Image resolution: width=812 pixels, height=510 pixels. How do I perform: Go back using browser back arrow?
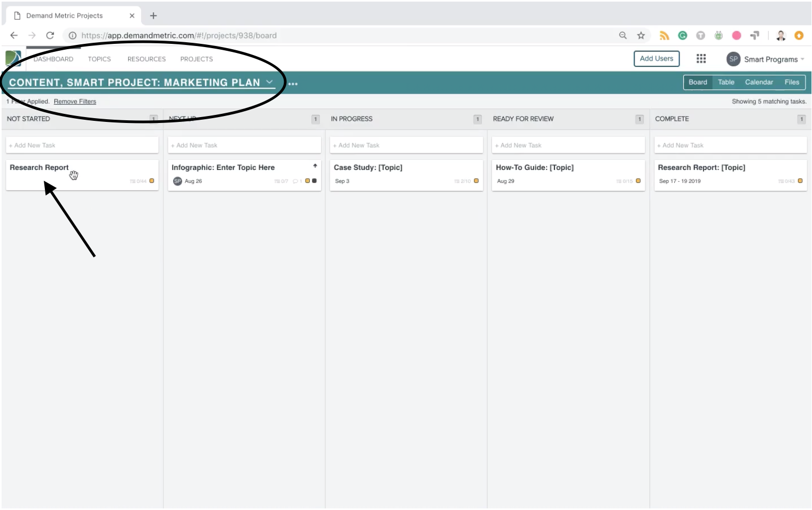14,35
